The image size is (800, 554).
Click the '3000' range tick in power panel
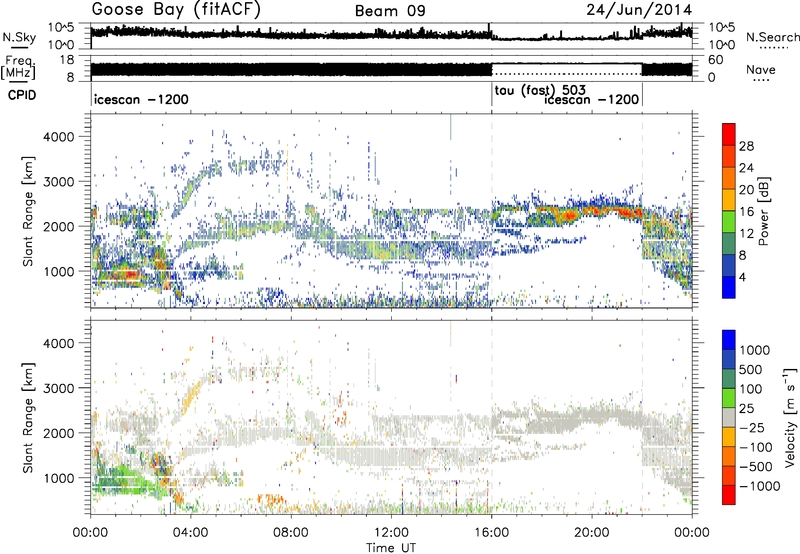point(59,182)
